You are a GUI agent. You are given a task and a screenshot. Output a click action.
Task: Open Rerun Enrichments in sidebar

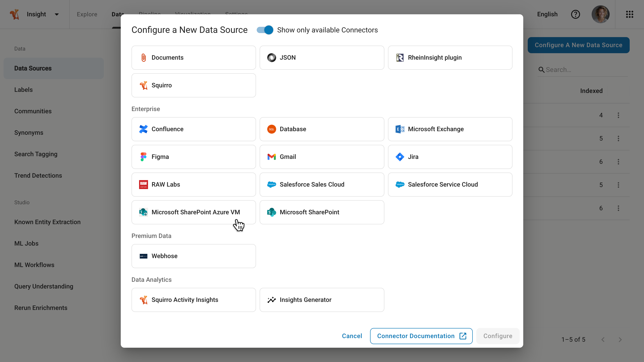point(41,308)
